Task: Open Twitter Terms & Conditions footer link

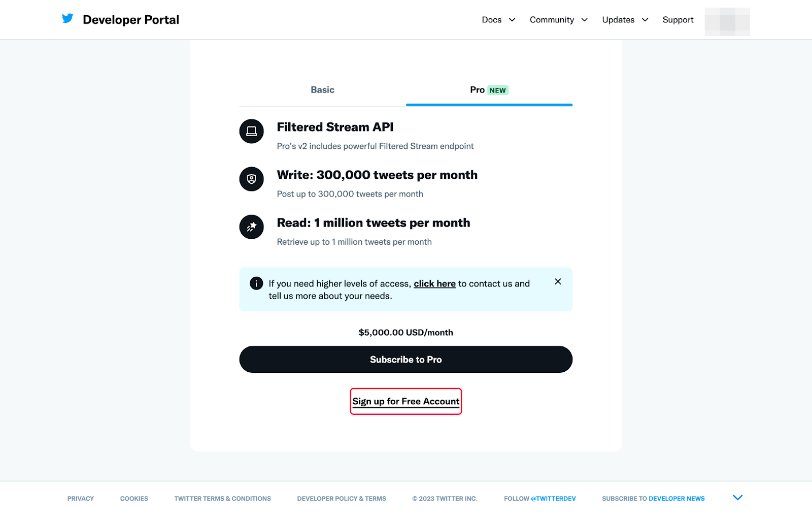Action: (x=222, y=499)
